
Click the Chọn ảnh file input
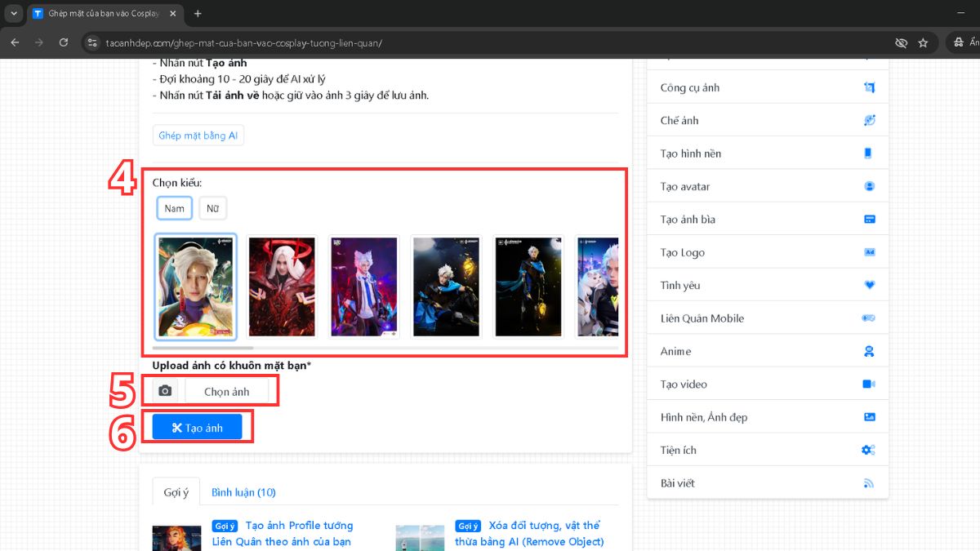[x=227, y=391]
